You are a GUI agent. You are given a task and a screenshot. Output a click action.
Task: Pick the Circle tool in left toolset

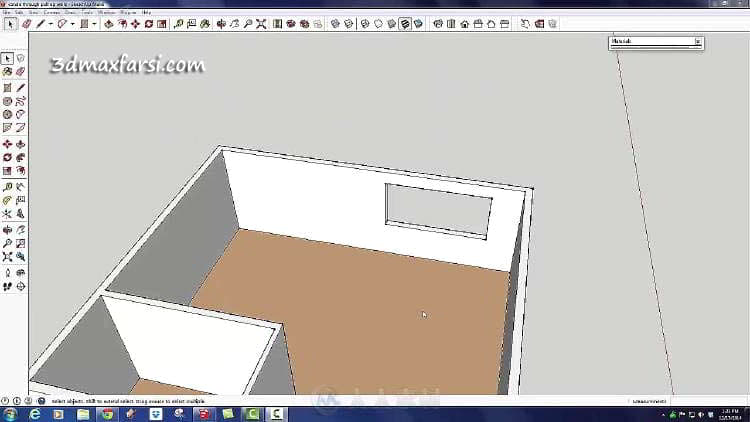pos(7,101)
